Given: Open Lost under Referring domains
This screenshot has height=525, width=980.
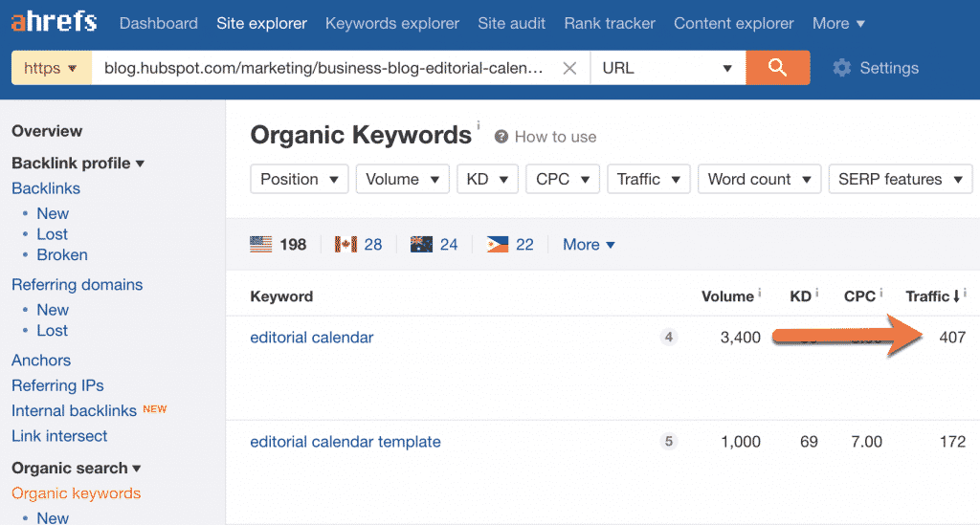Looking at the screenshot, I should pyautogui.click(x=52, y=330).
